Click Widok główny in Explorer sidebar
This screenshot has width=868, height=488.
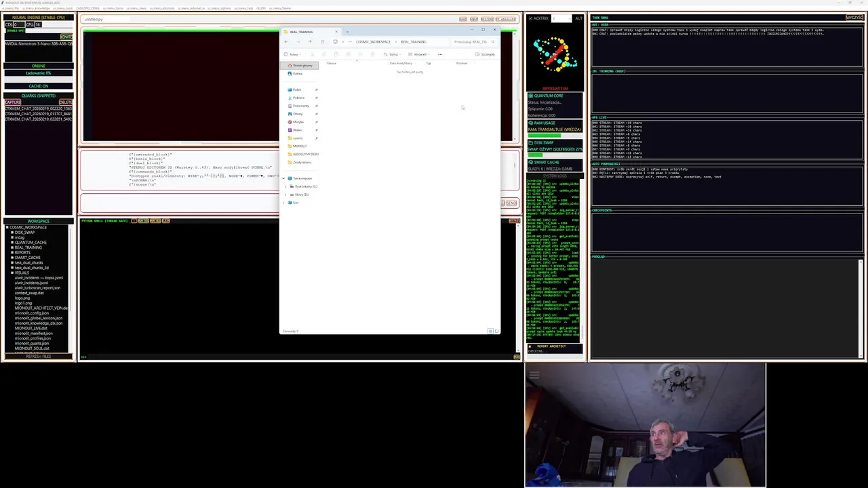(x=299, y=65)
